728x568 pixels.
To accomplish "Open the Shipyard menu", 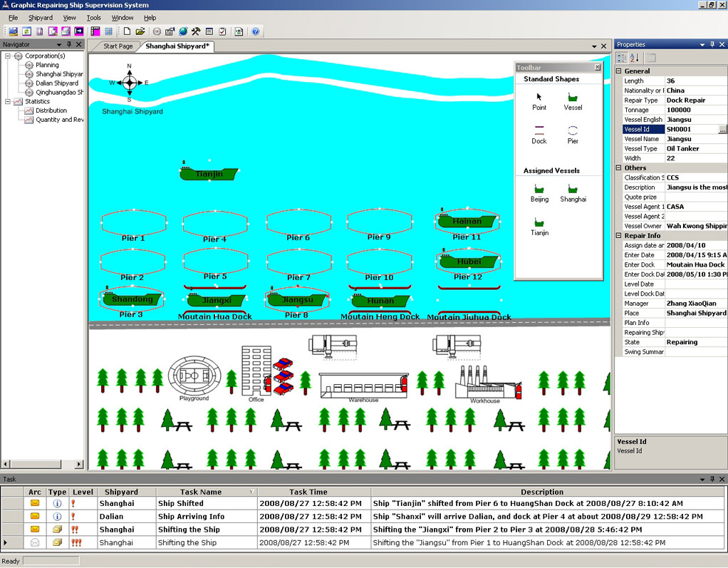I will click(x=41, y=18).
